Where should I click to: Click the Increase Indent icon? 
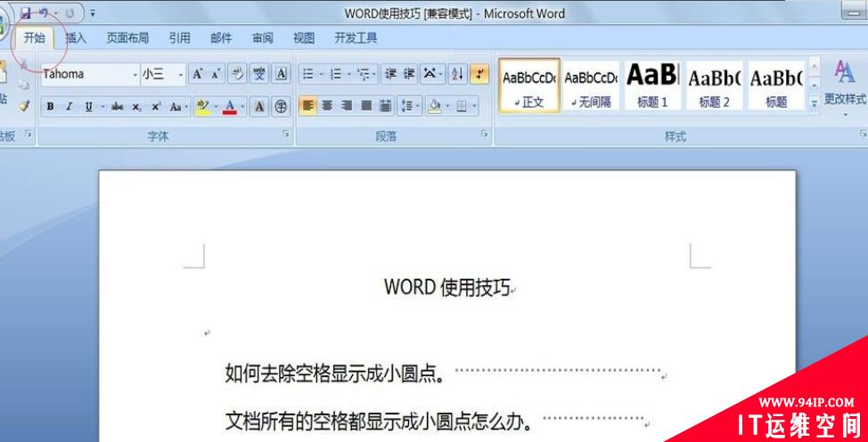(x=409, y=74)
